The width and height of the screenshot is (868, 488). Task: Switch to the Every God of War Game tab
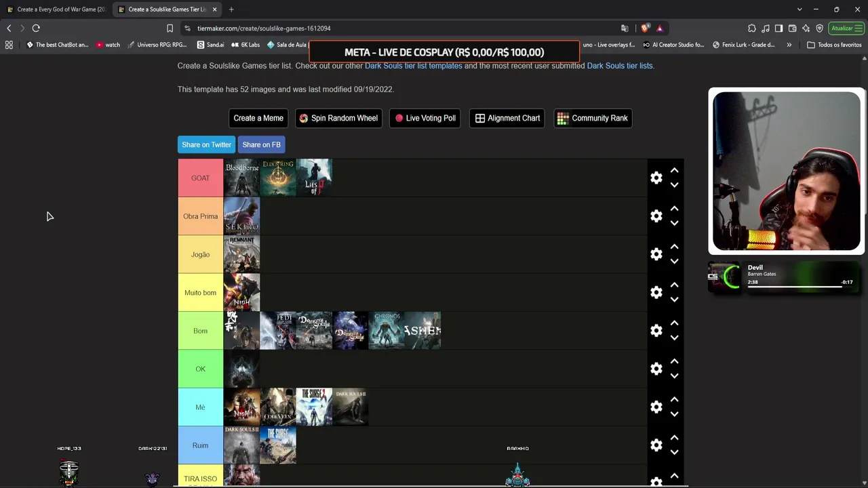point(56,9)
